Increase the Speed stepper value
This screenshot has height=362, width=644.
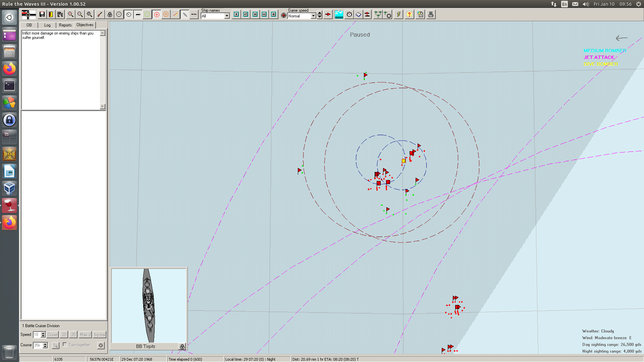pyautogui.click(x=43, y=333)
